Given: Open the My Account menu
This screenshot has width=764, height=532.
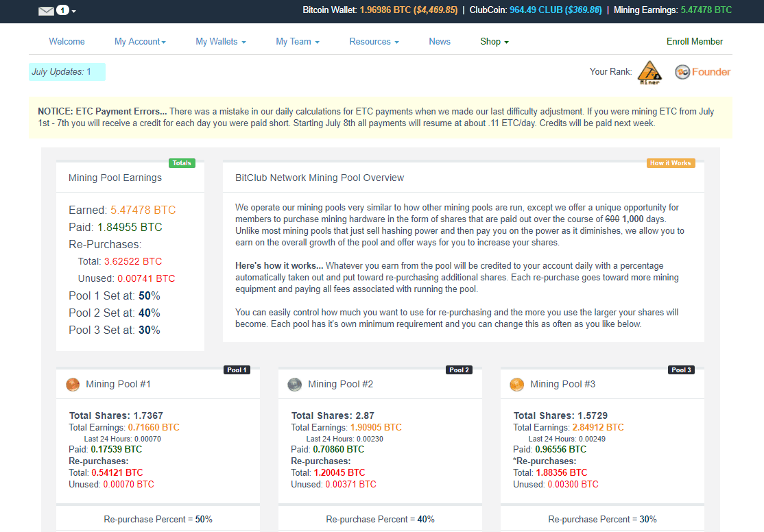Looking at the screenshot, I should [141, 42].
